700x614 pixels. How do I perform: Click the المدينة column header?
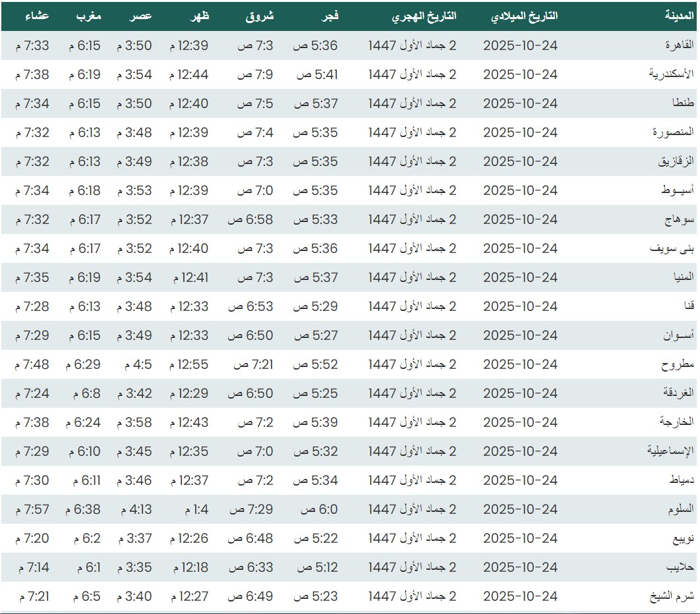pyautogui.click(x=679, y=16)
